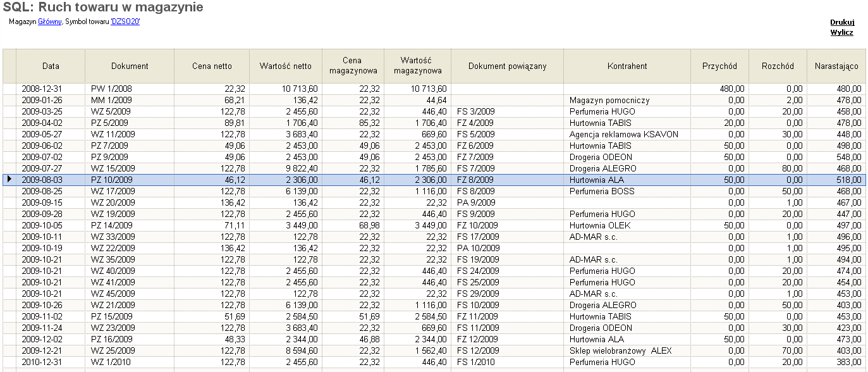868x372 pixels.
Task: Select the PZ 9/2009 document cell
Action: [130, 157]
